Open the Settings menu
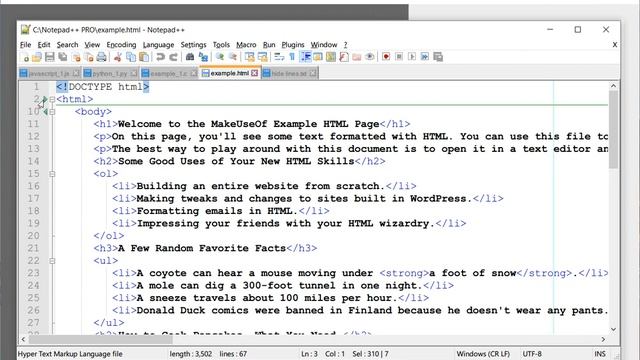The image size is (640, 360). 193,45
